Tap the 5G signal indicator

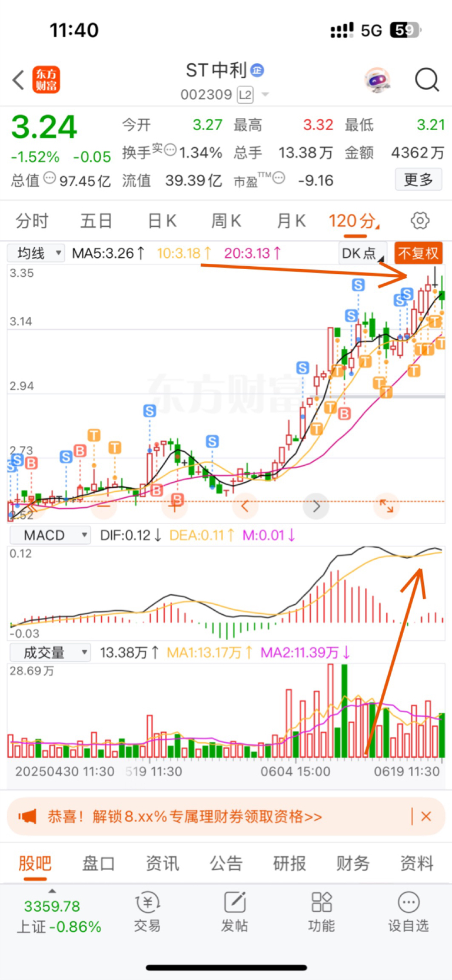click(x=371, y=30)
